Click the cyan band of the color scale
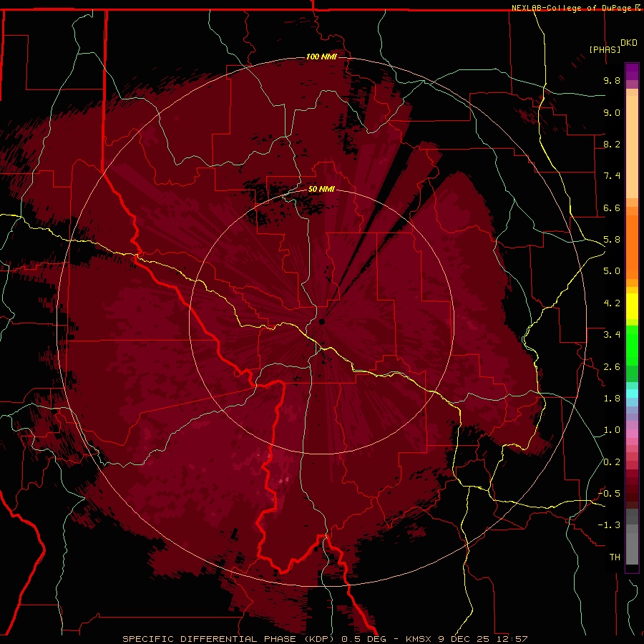The image size is (644, 644). pos(632,394)
